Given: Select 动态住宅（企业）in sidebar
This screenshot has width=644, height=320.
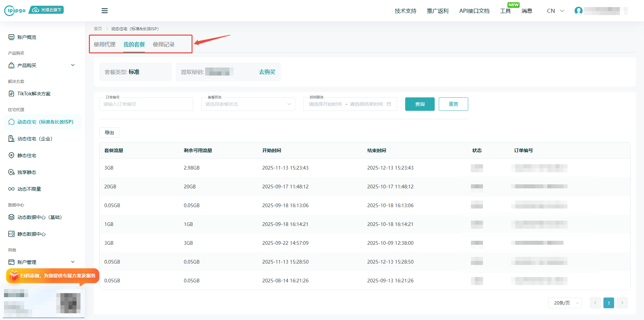Looking at the screenshot, I should coord(35,139).
